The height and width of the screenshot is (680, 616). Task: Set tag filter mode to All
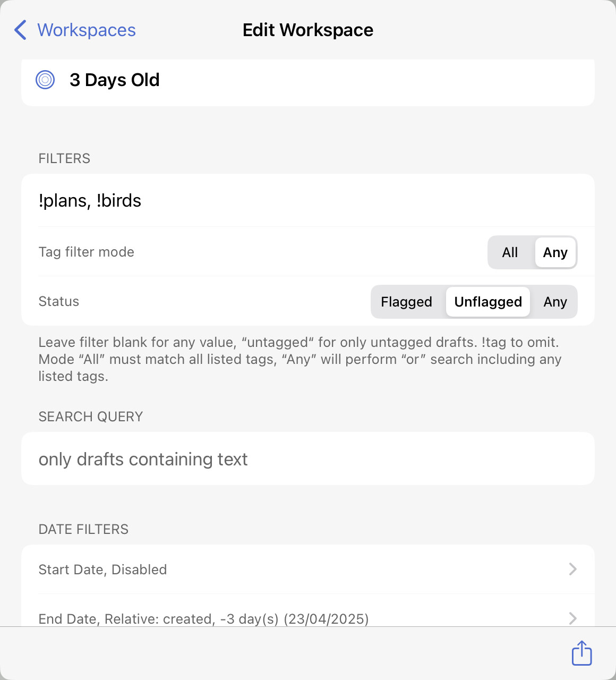click(510, 252)
